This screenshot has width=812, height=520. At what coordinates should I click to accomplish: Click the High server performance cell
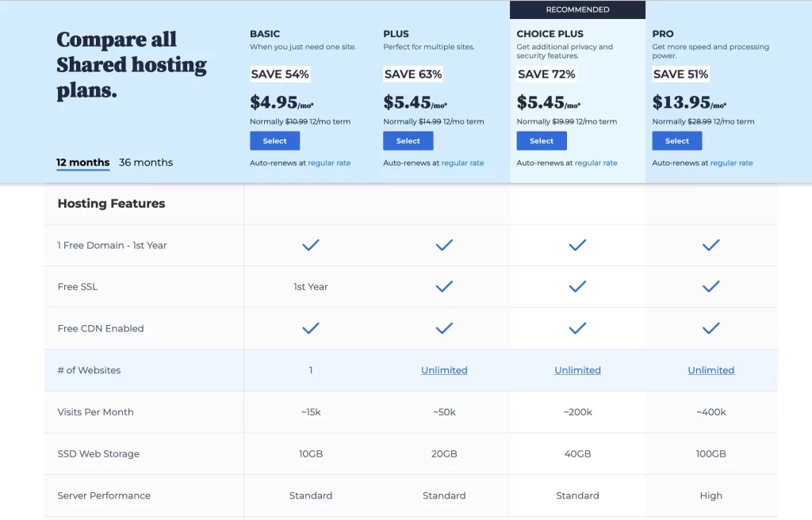711,495
